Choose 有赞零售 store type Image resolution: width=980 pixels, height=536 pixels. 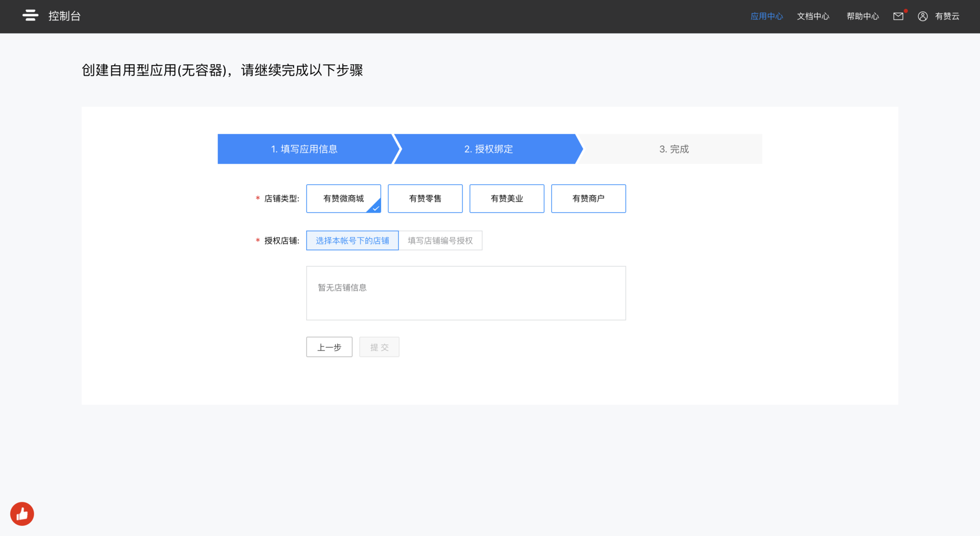425,198
